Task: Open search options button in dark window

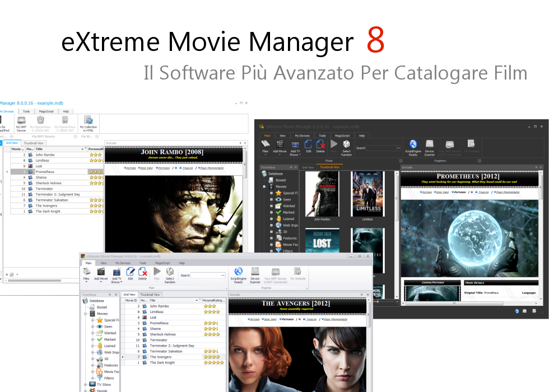Action: (x=398, y=148)
